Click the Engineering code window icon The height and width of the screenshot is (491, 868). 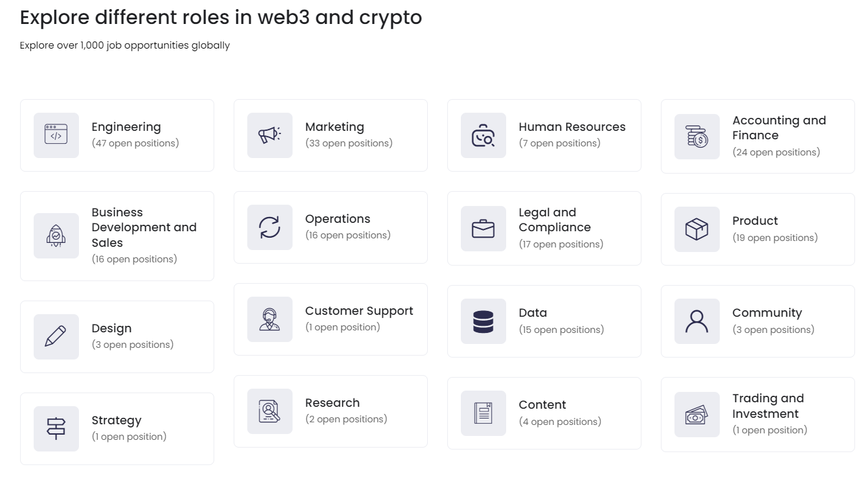point(56,135)
